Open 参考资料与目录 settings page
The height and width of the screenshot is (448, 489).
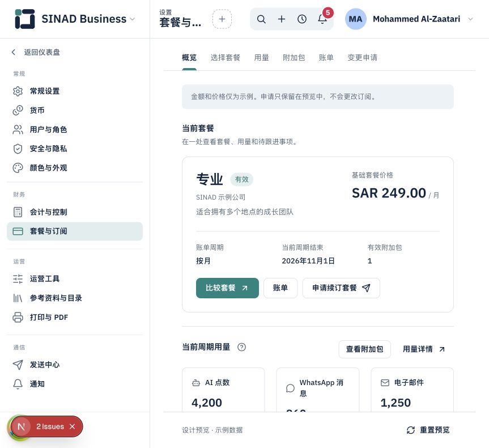75,298
